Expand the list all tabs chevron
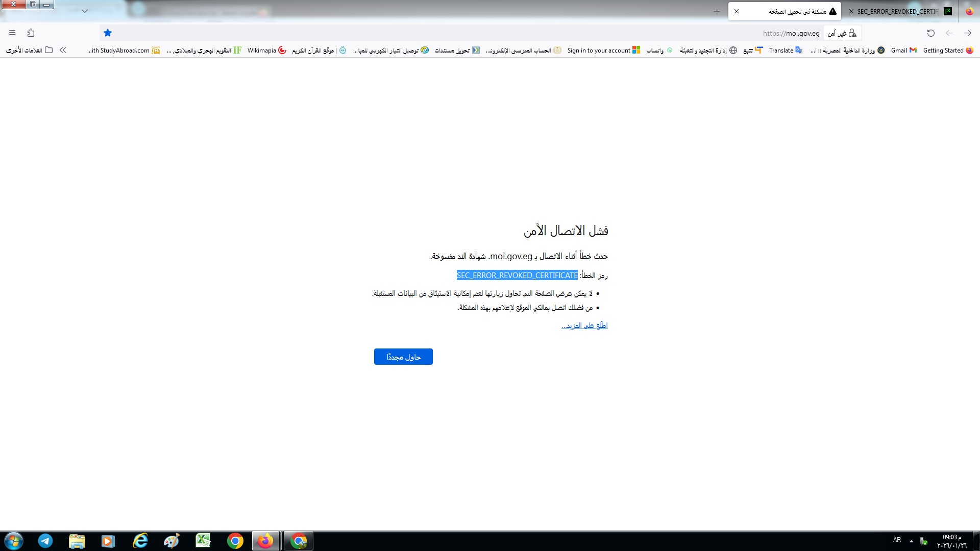This screenshot has height=551, width=980. [x=85, y=11]
